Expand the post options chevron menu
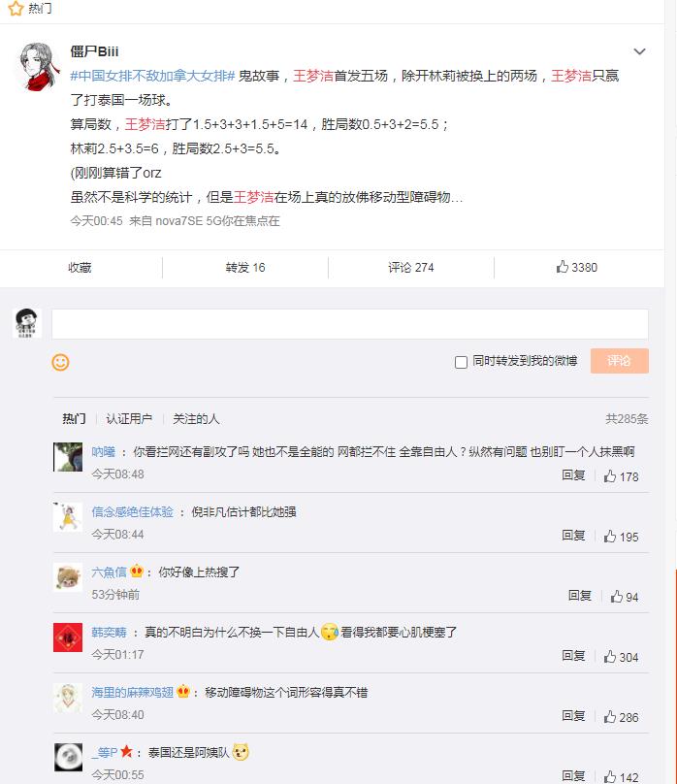The image size is (677, 784). pos(639,51)
